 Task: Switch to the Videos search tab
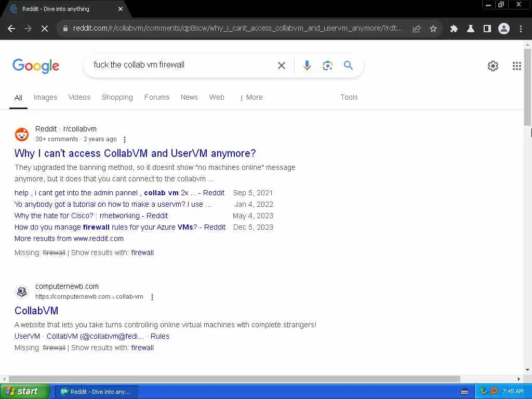point(79,97)
